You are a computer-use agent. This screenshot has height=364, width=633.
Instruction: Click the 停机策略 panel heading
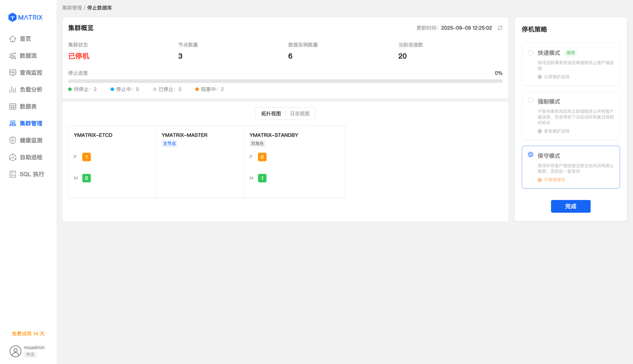click(535, 29)
